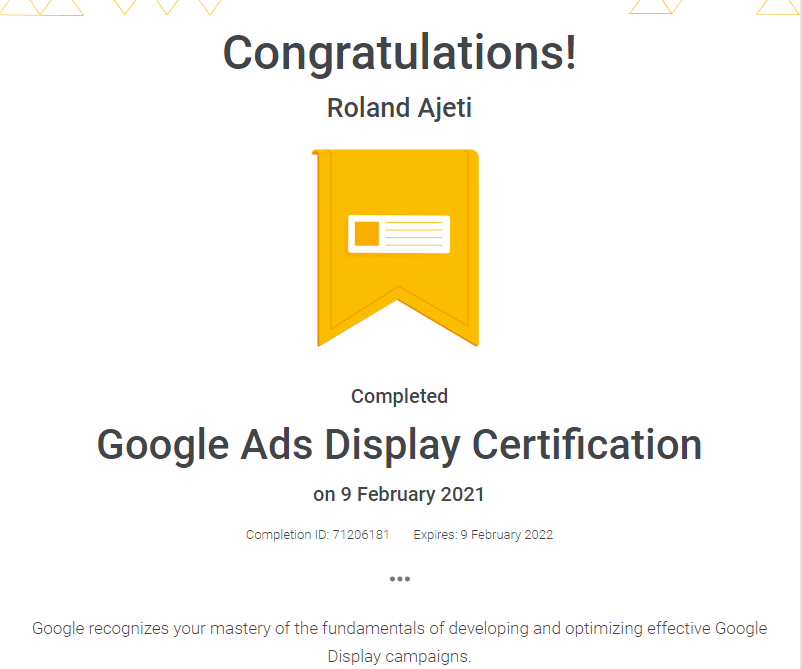
Task: Select the name 'Roland Ajeti'
Action: pos(399,108)
